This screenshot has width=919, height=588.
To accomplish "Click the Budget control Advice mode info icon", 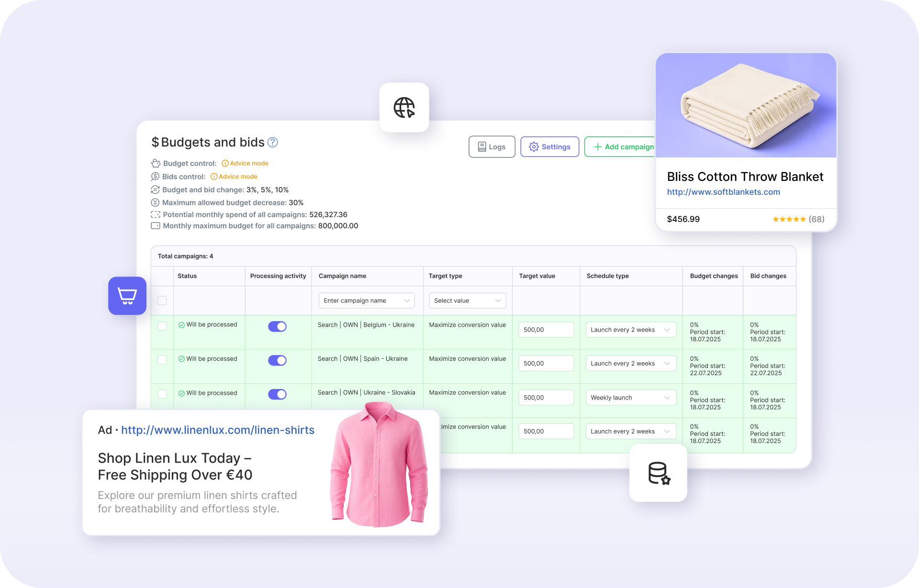I will 225,164.
